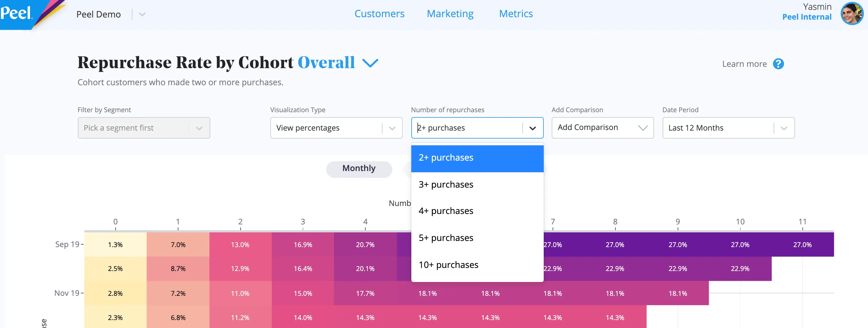Open the Last 12 Months date dropdown
868x328 pixels.
[x=728, y=128]
